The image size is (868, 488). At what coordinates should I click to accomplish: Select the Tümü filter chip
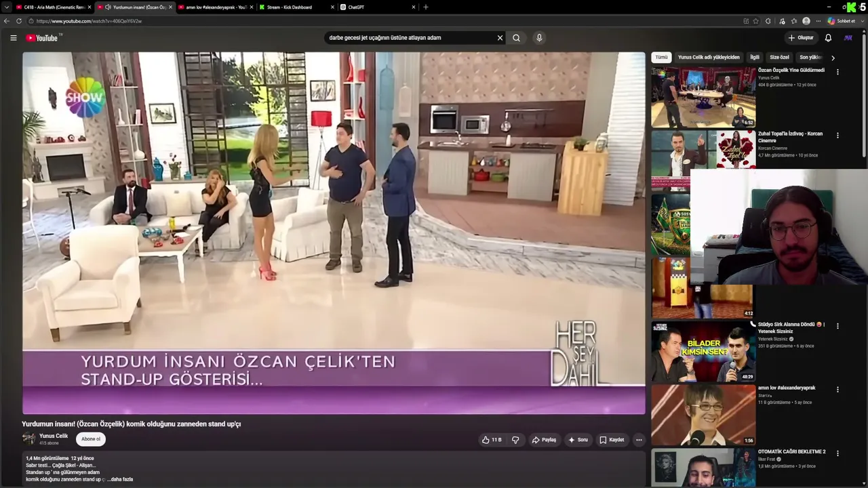661,58
